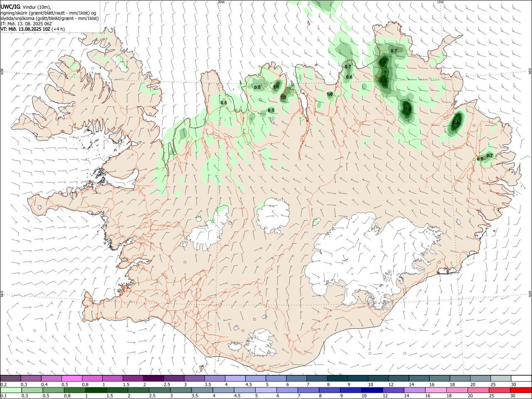Click the 'VT: Mið. 13.08.2025 10Z (+4 h)' line
The image size is (532, 399).
click(32, 29)
